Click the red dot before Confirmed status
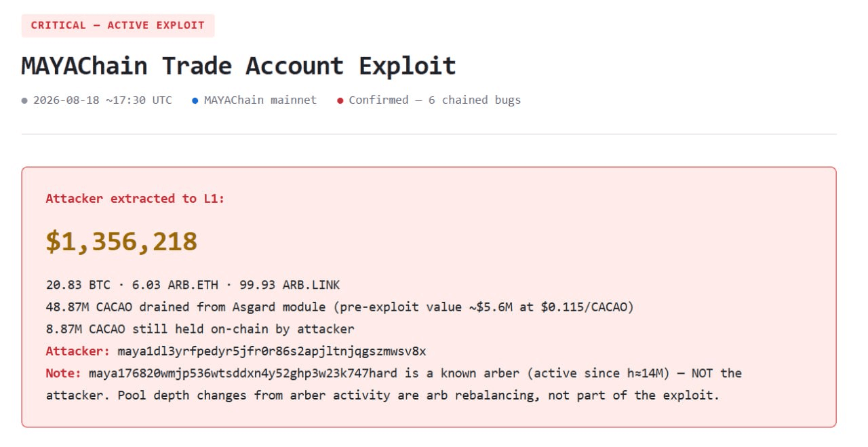This screenshot has height=447, width=868. coord(340,100)
